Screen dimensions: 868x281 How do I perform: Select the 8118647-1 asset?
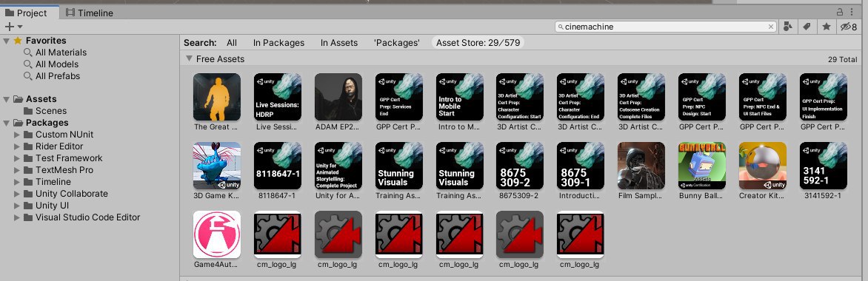point(277,166)
